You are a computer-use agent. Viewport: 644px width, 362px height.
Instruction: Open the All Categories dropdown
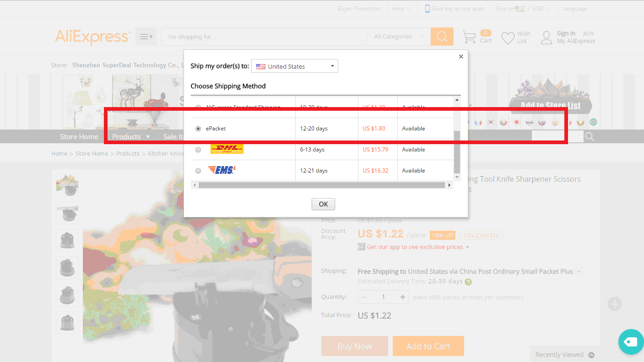[x=398, y=36]
